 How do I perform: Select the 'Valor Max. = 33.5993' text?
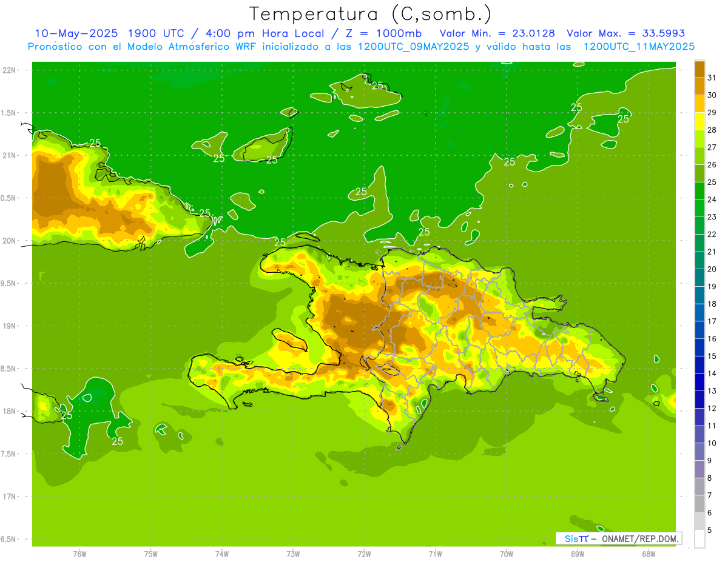pos(625,33)
